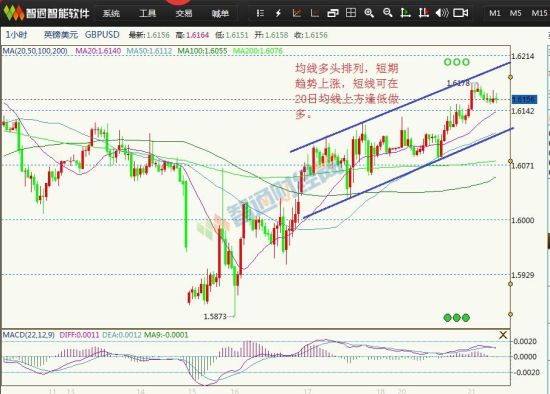This screenshot has height=394, width=550.
Task: Select the red chart indicator icon
Action: pyautogui.click(x=297, y=13)
